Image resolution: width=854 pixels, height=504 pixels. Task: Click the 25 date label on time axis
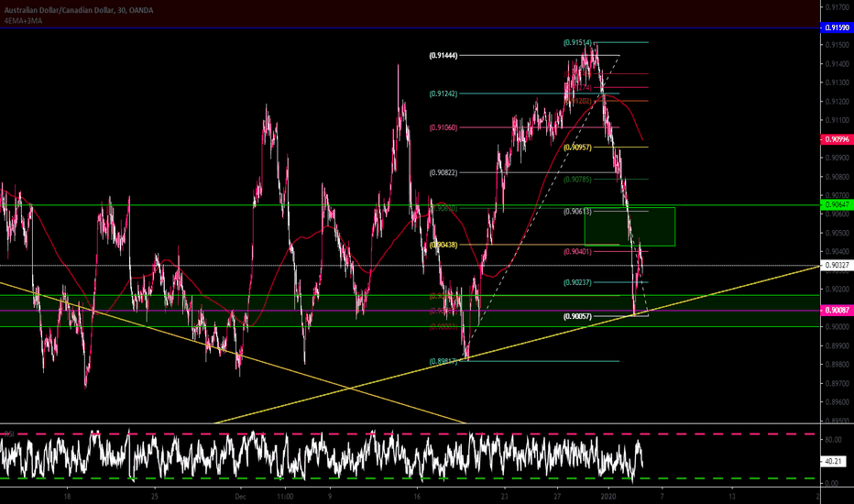tap(155, 497)
